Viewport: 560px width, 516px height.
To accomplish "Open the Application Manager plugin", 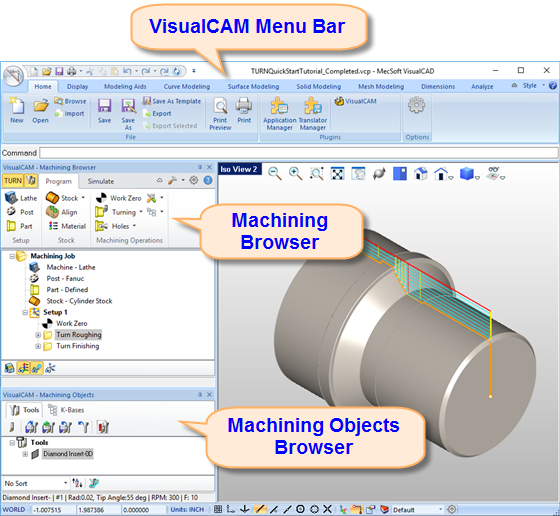I will click(x=279, y=113).
